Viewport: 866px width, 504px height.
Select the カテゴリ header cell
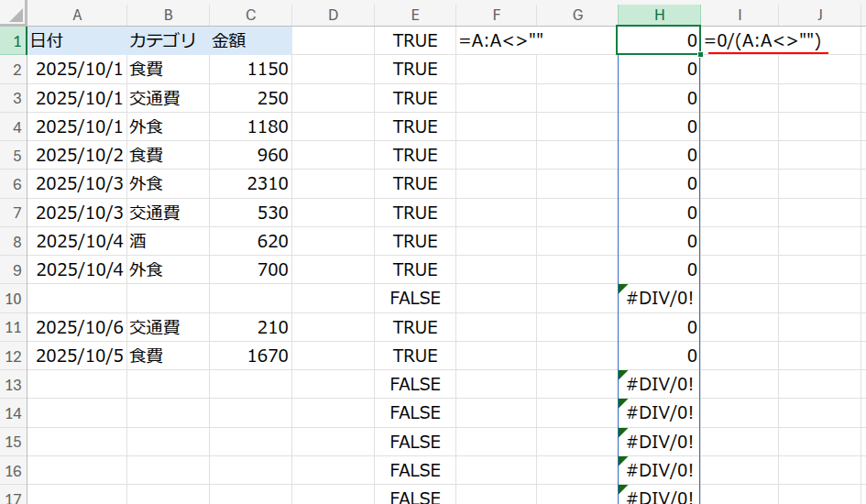[x=168, y=41]
